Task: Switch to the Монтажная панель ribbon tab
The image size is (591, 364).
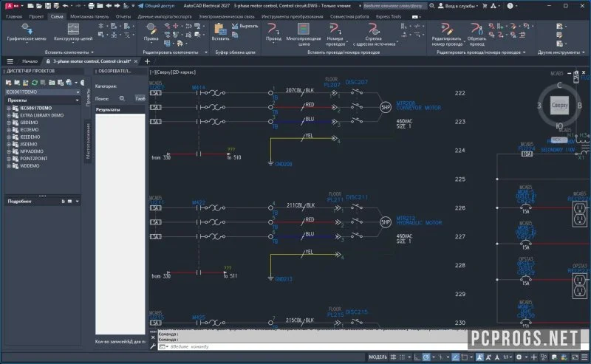Action: [89, 16]
